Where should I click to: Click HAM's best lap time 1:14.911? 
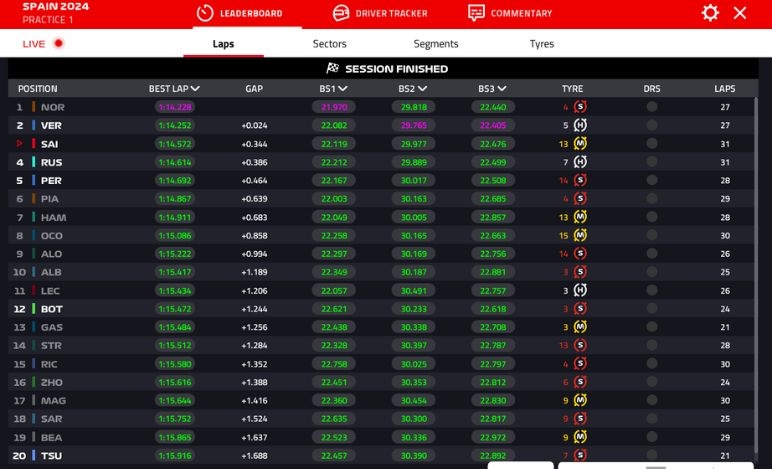click(x=174, y=217)
